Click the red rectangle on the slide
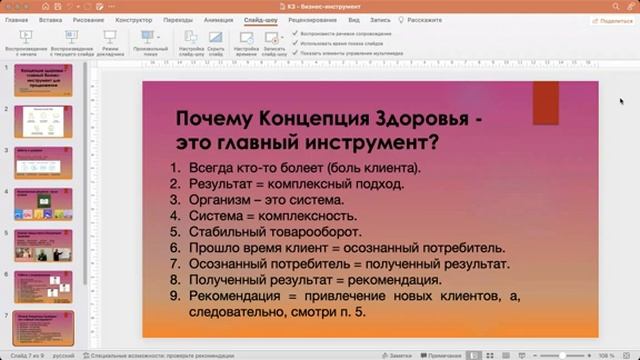This screenshot has width=640, height=360. 546,103
